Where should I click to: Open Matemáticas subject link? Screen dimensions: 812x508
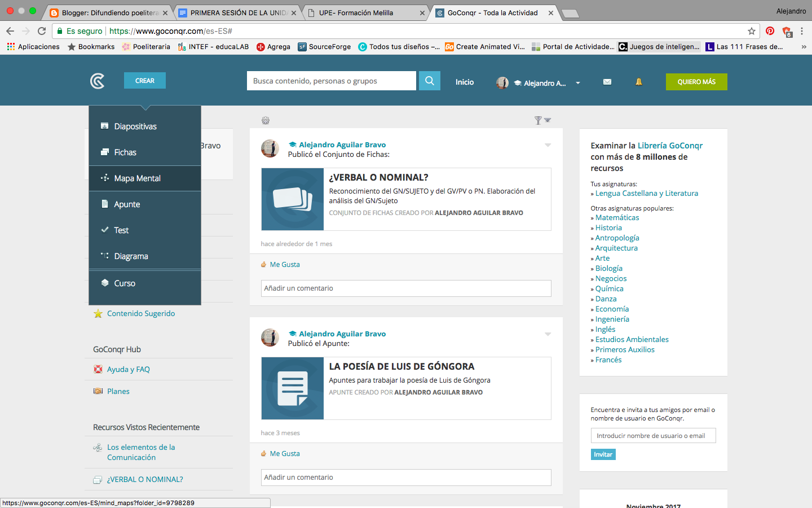pyautogui.click(x=617, y=217)
